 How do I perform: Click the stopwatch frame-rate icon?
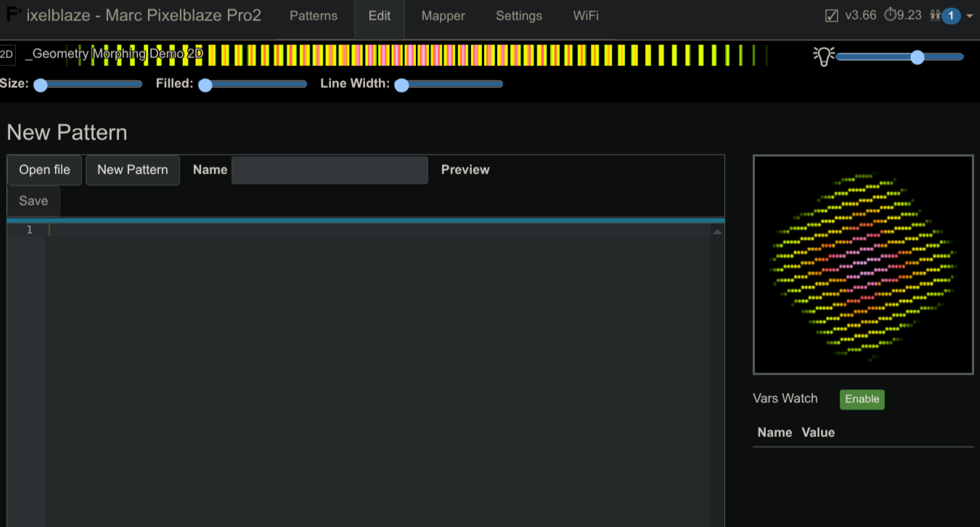889,15
